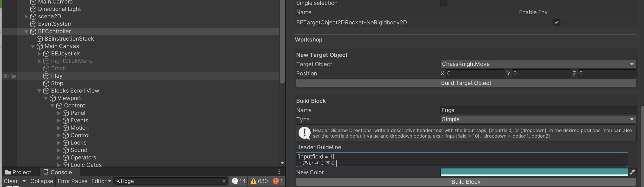Open the Console panel three-dot menu
The image size is (644, 187).
tap(279, 172)
